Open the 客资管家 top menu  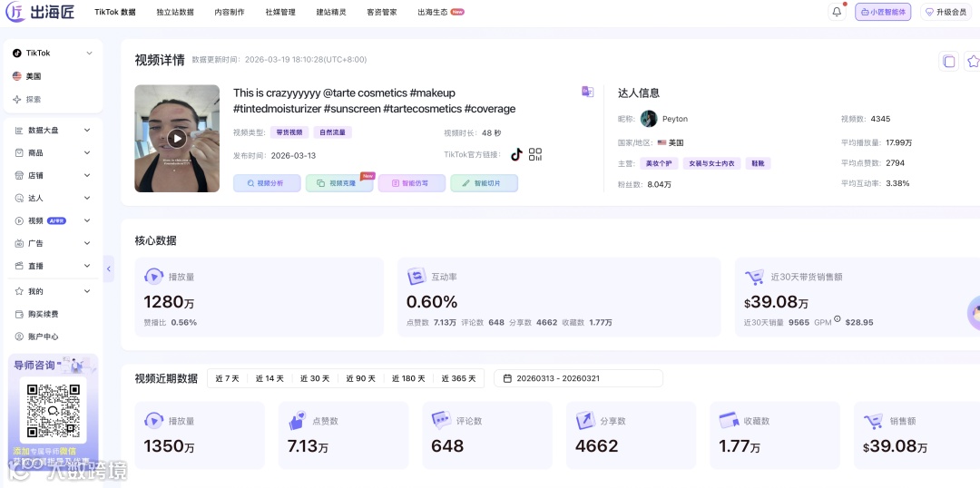coord(382,12)
